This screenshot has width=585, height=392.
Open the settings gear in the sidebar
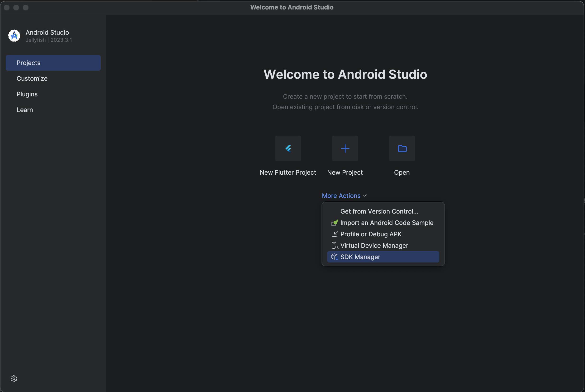(x=14, y=379)
